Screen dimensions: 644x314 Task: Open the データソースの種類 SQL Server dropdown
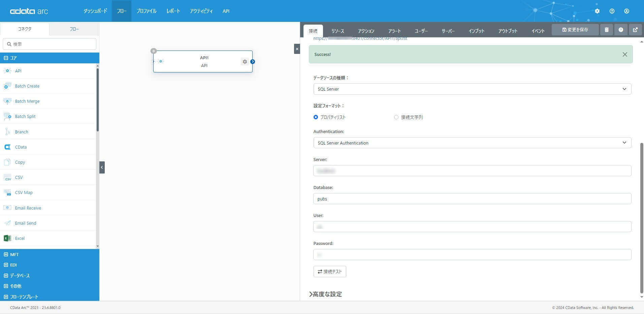point(472,89)
